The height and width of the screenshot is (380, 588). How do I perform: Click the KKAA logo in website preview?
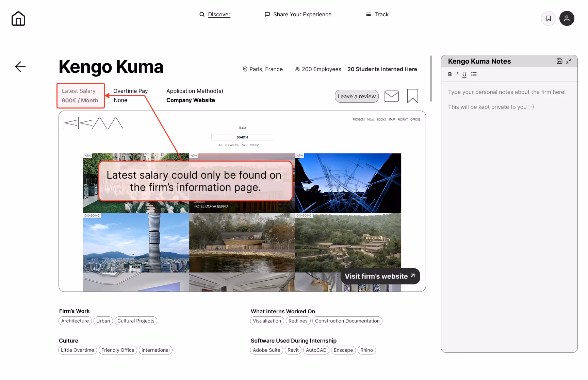(x=93, y=123)
